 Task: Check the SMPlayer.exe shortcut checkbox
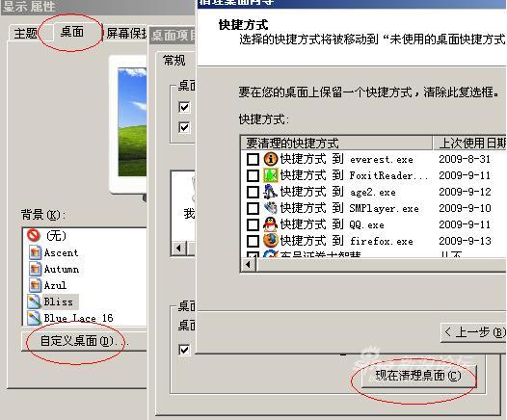pos(253,208)
